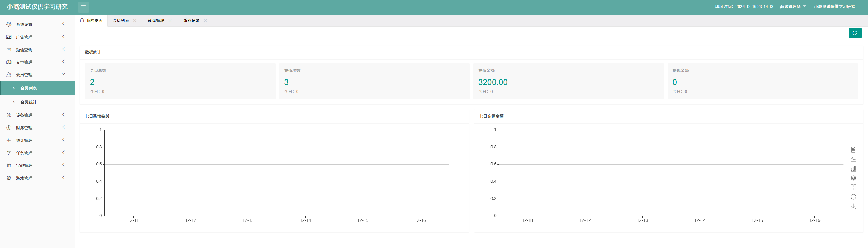868x248 pixels.
Task: Click the chart tiled grid icon
Action: click(853, 188)
